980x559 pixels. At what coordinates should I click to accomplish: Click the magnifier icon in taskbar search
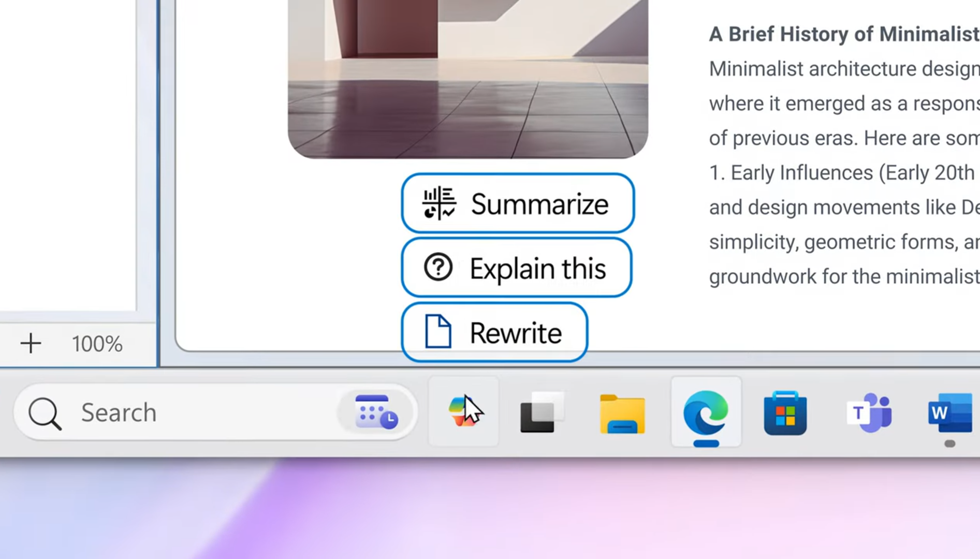coord(45,414)
